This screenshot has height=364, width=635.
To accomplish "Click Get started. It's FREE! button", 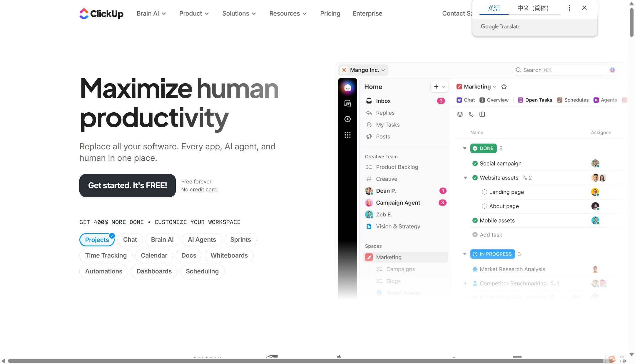I will tap(128, 186).
